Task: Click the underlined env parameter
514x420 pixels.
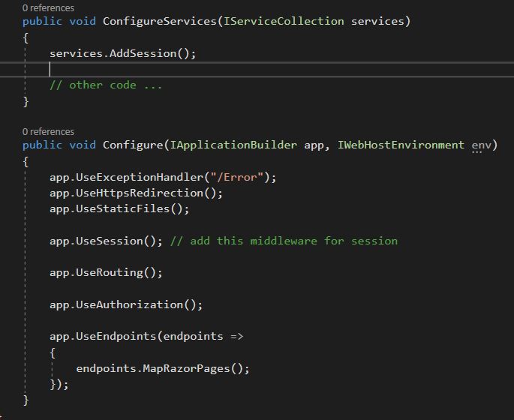Action: [480, 145]
